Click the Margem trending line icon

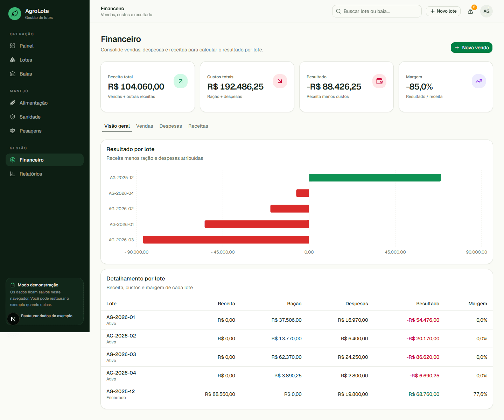[479, 81]
